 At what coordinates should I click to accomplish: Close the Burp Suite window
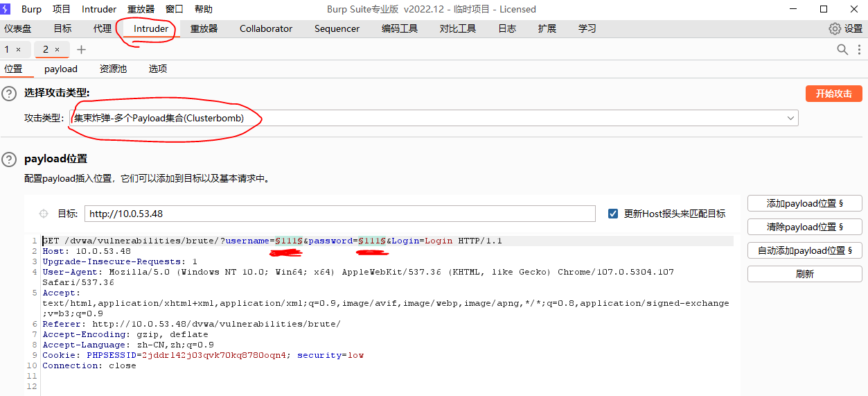(854, 9)
